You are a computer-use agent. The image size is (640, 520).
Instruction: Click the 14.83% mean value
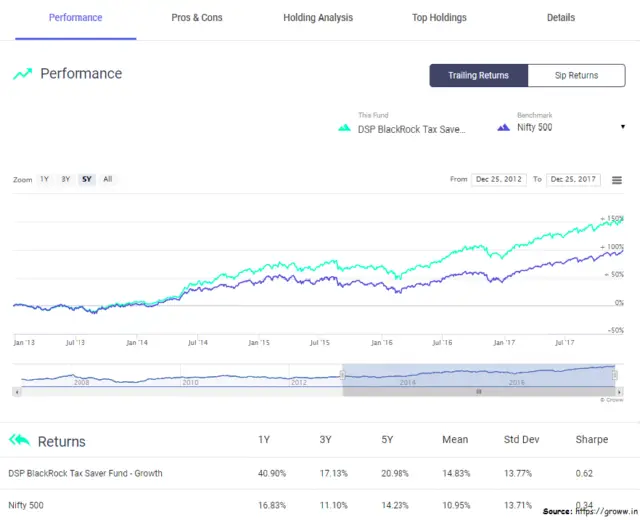(x=456, y=473)
